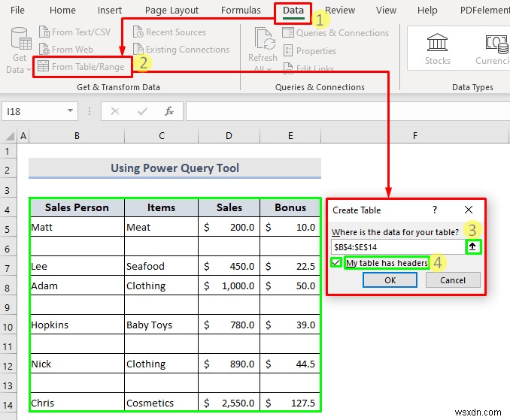Select the sales cell showing 1,000.0
510x420 pixels.
[229, 286]
